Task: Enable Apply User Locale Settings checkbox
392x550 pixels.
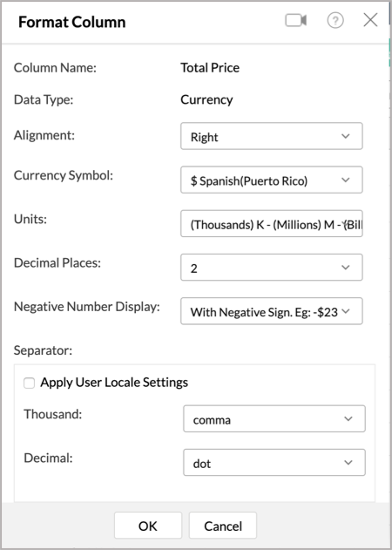Action: [x=29, y=383]
